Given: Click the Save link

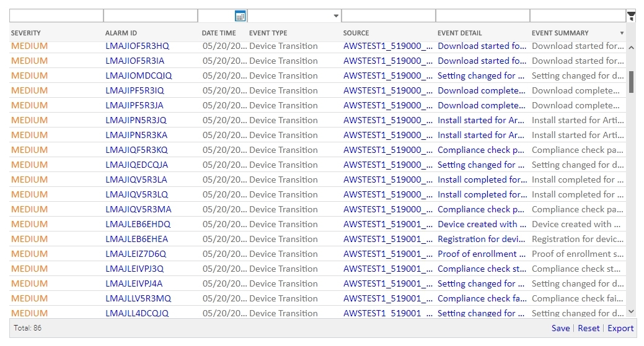Looking at the screenshot, I should (x=560, y=328).
